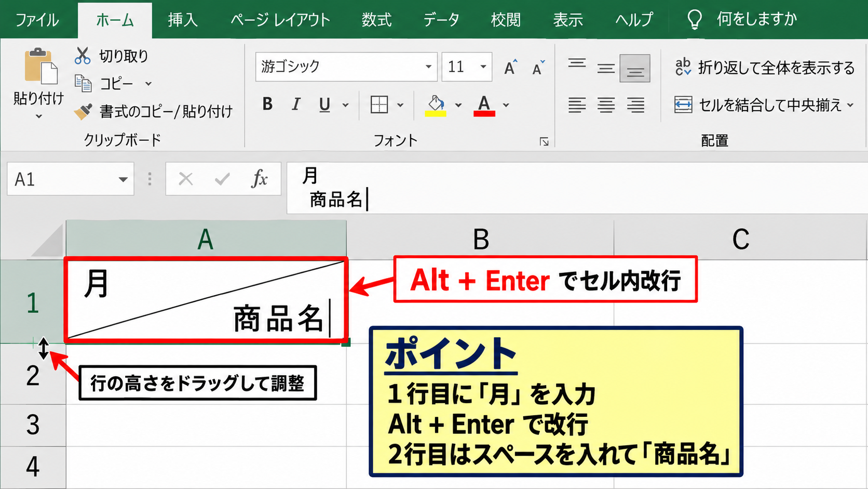Toggle Italic formatting

tap(296, 104)
